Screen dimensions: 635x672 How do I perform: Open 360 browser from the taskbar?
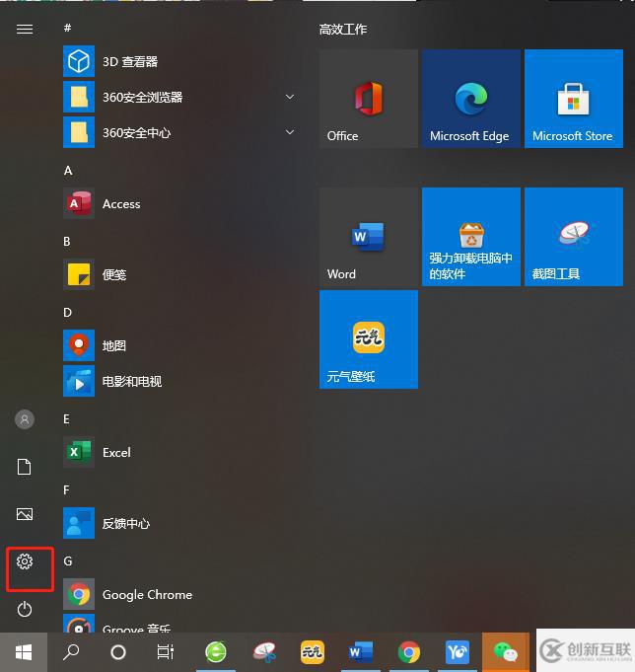pyautogui.click(x=216, y=652)
